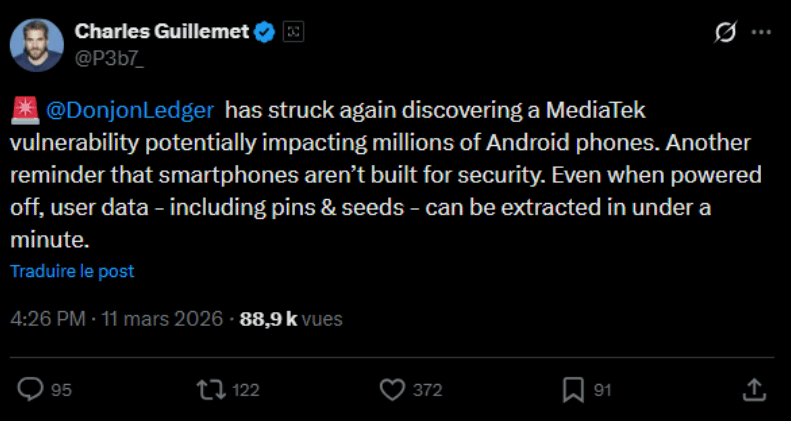Click the share post upload icon
This screenshot has width=791, height=421.
(756, 389)
